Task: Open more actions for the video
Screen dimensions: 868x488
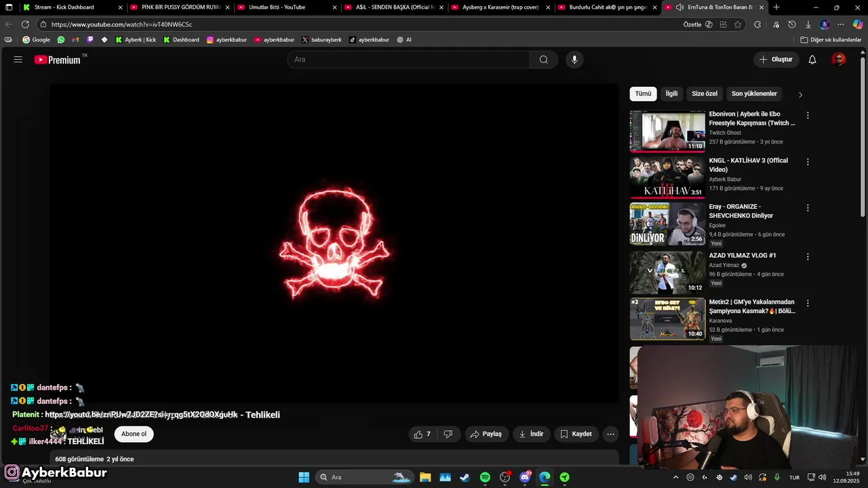Action: (x=611, y=434)
